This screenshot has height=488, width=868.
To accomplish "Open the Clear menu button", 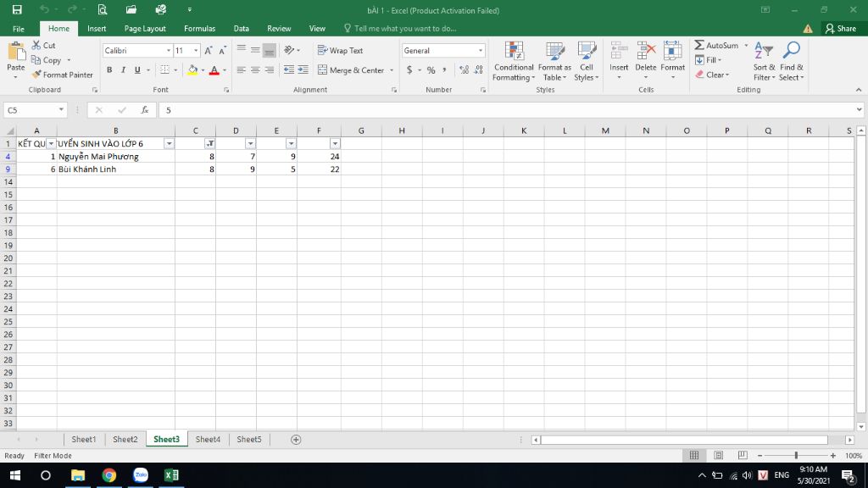I will tap(712, 75).
